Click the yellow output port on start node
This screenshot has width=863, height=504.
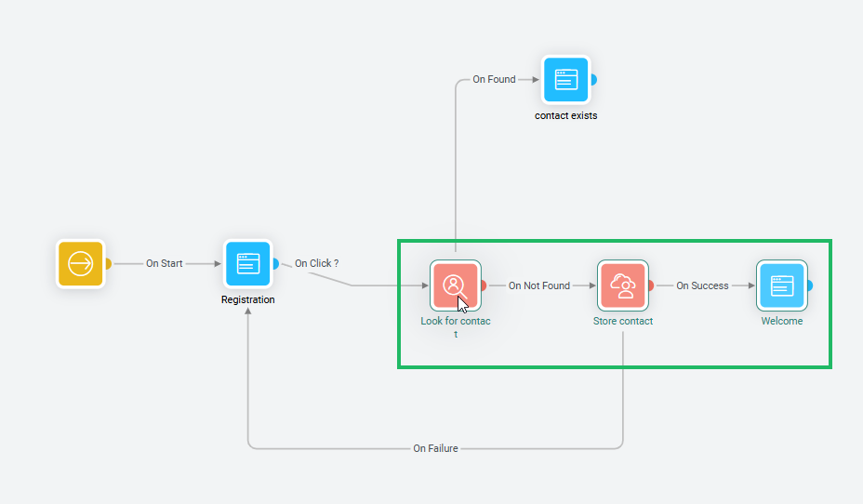tap(108, 264)
